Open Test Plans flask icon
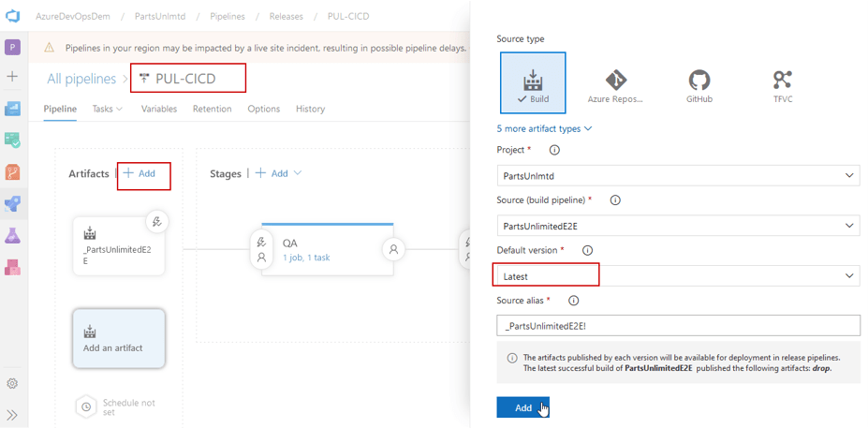This screenshot has width=868, height=428. click(x=13, y=235)
